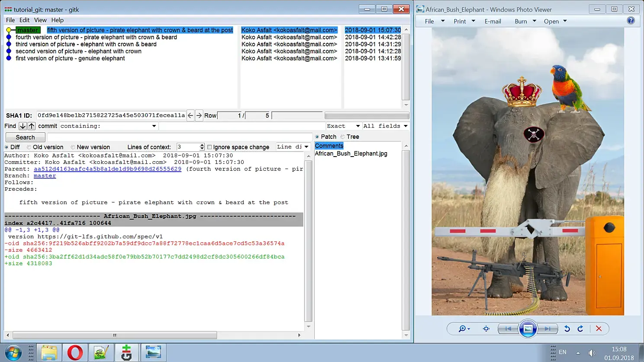Open Photo Viewer help icon
The height and width of the screenshot is (362, 644).
click(631, 21)
